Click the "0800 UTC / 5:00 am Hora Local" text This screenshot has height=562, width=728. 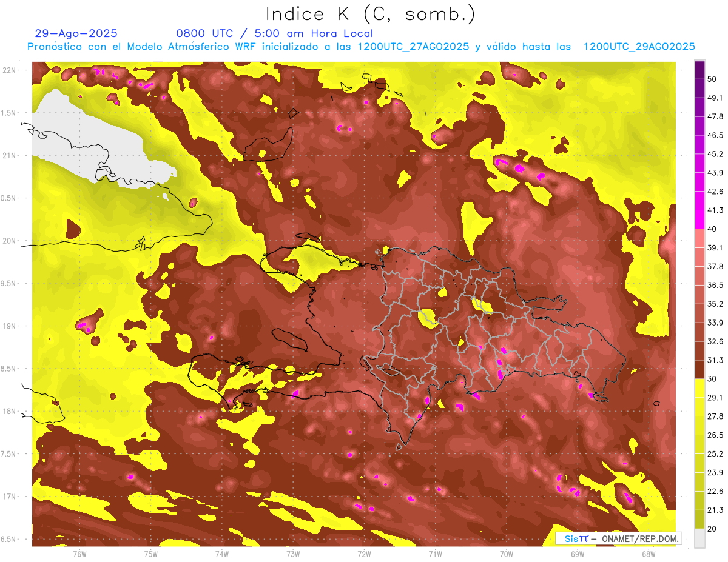[x=274, y=34]
